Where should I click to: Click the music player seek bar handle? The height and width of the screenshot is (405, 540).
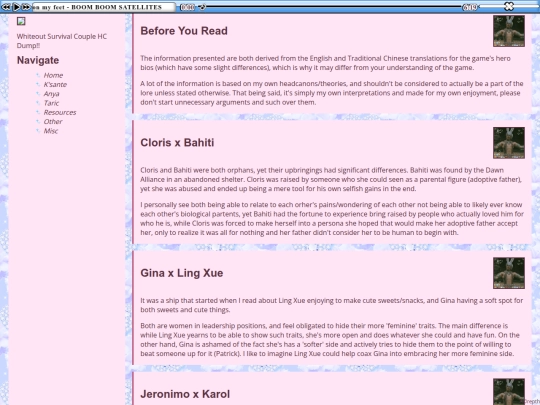coord(203,7)
